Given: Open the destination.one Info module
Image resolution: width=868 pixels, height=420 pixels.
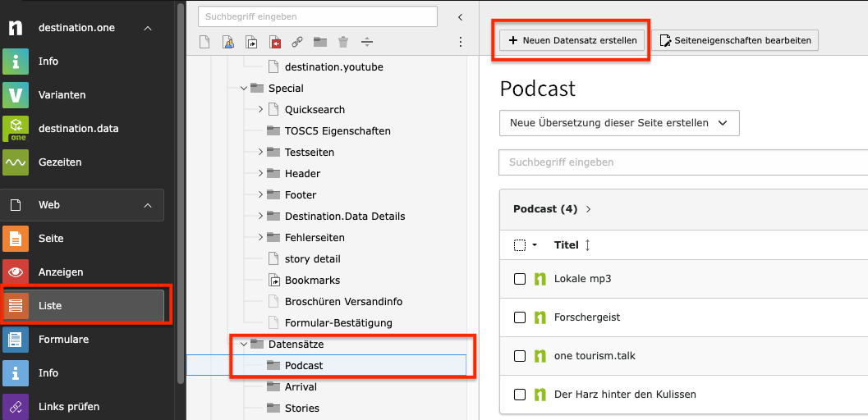Looking at the screenshot, I should point(83,62).
